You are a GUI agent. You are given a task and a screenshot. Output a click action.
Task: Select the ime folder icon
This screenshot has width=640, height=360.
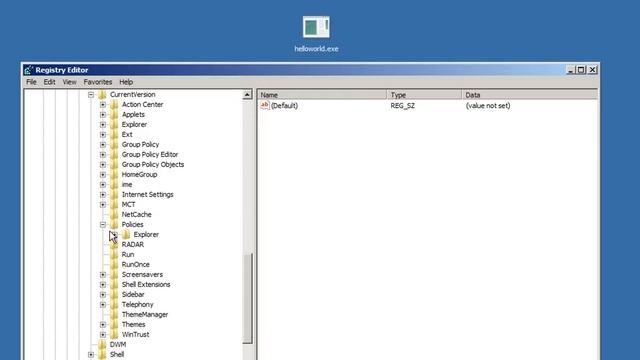pyautogui.click(x=114, y=184)
